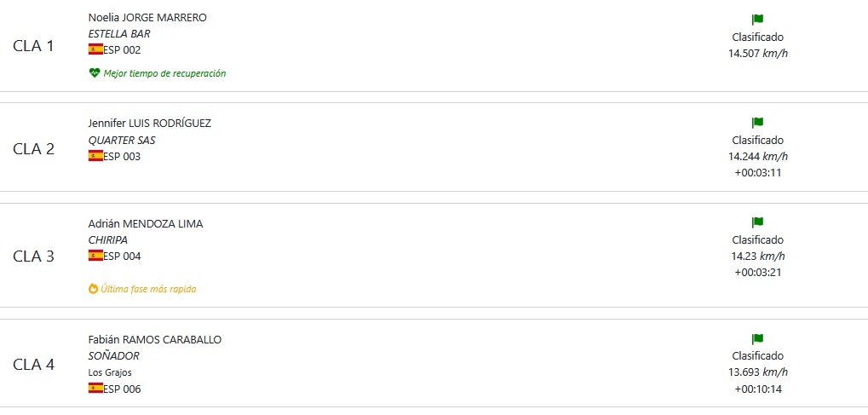
Task: Click the Spanish flag beside ESP 006
Action: (x=95, y=389)
